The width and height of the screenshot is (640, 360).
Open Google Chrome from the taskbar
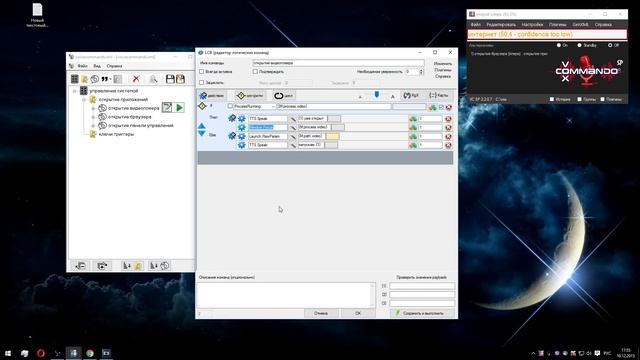point(90,353)
